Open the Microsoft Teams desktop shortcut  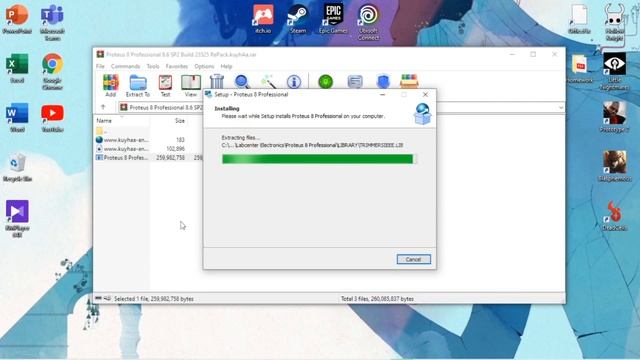pyautogui.click(x=52, y=22)
